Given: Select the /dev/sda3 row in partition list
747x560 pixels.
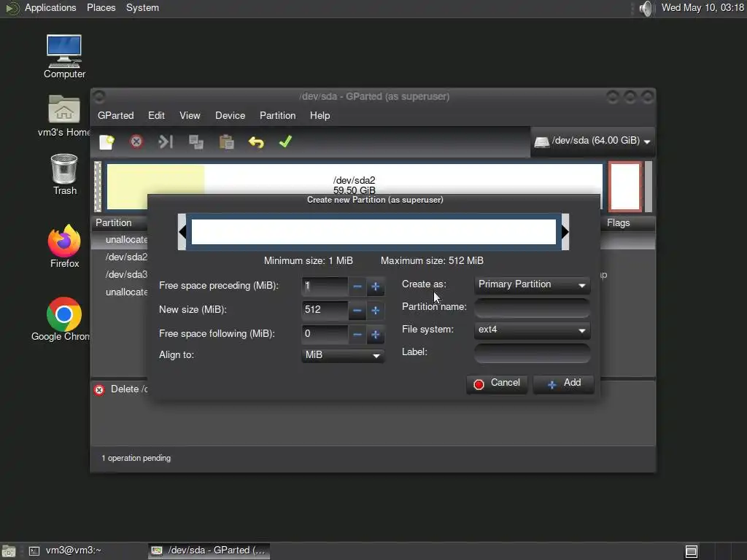Looking at the screenshot, I should coord(126,275).
